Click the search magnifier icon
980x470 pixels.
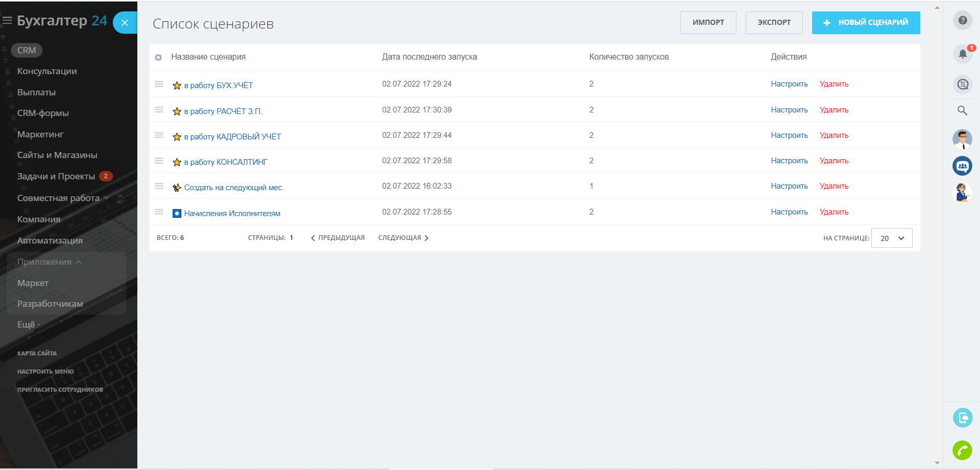(x=962, y=110)
